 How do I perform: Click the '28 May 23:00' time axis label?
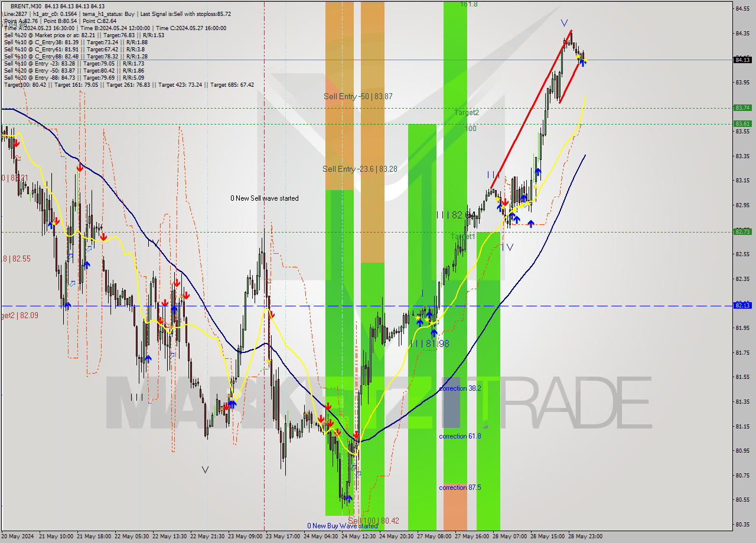click(586, 537)
